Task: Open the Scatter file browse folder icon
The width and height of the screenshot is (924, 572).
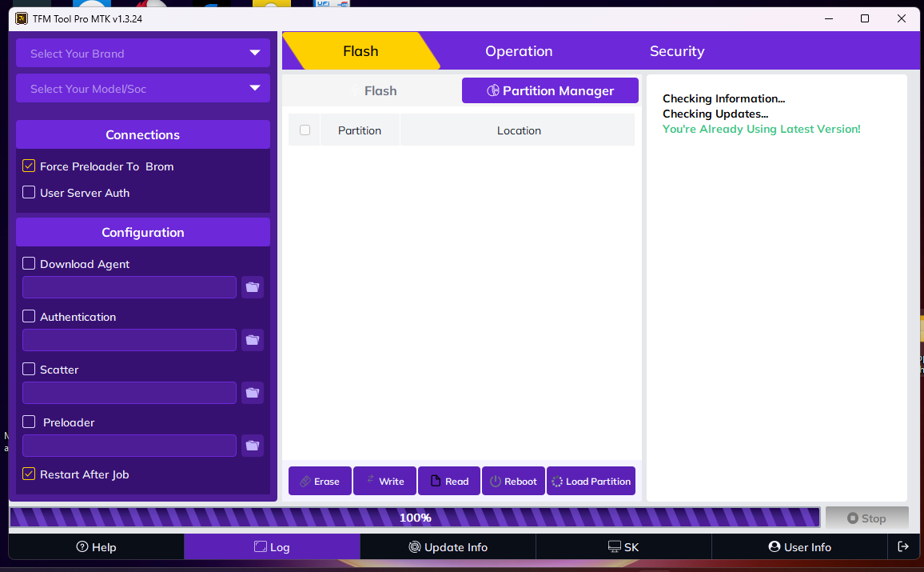Action: pos(253,393)
